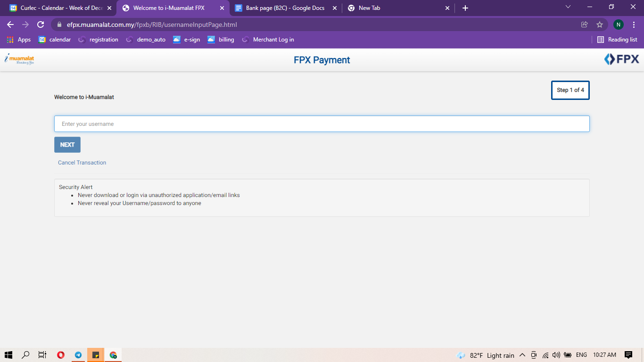Open Wi-Fi network settings in tray
Viewport: 644px width, 362px height.
tap(545, 355)
